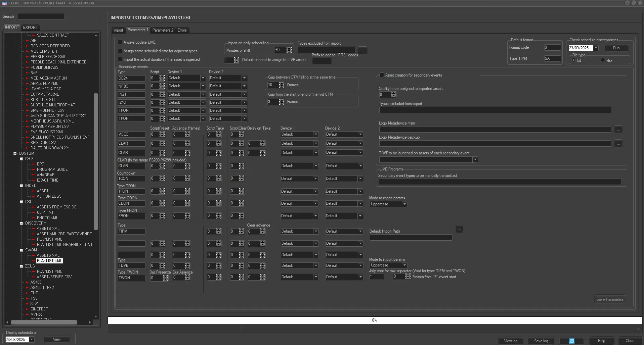The image size is (644, 345).
Task: Open browse button for Logo Metadevice backup
Action: tap(618, 144)
